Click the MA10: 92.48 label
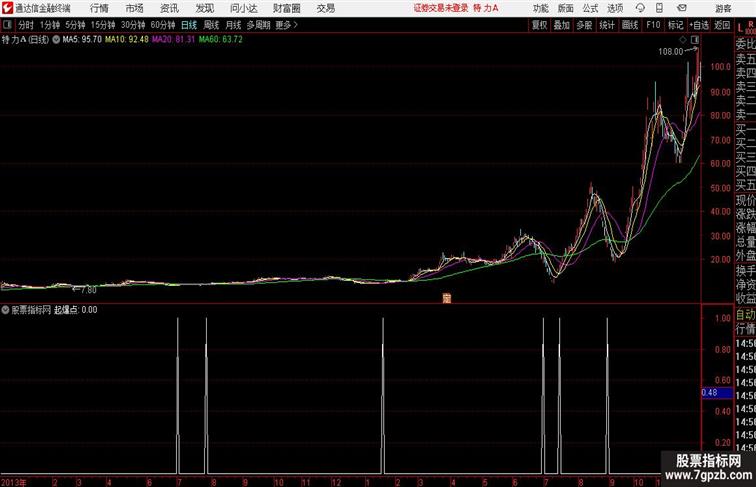This screenshot has height=487, width=756. [x=127, y=40]
